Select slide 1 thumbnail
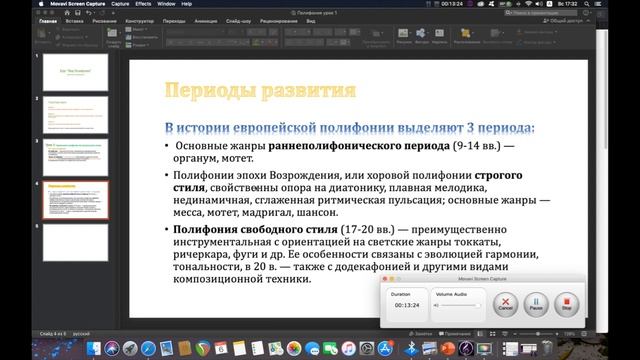640x360 pixels. pyautogui.click(x=76, y=72)
